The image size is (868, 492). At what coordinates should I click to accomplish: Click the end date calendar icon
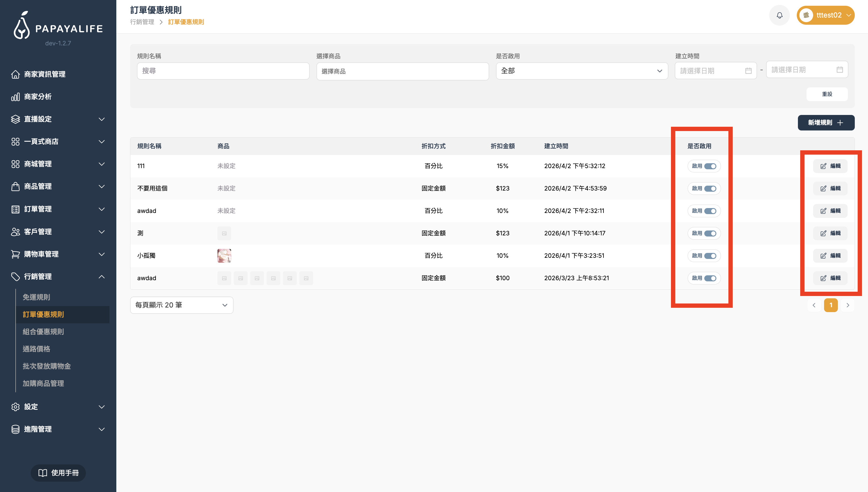click(x=840, y=70)
